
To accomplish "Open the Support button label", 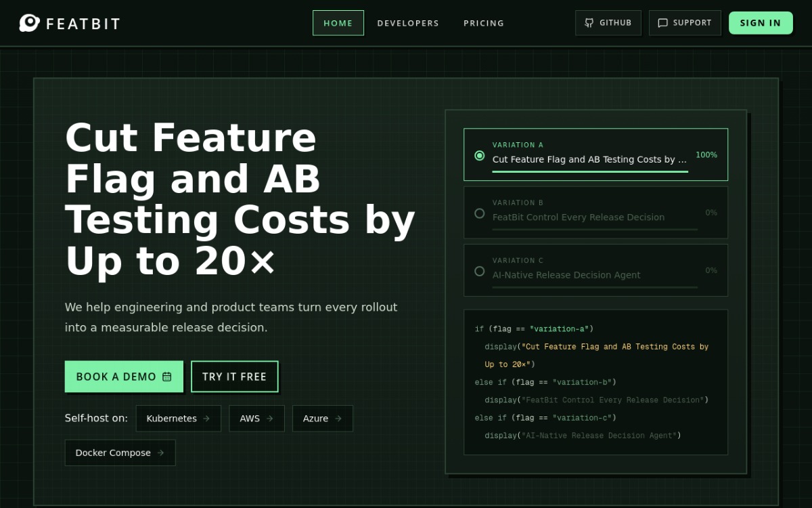I will tap(692, 23).
